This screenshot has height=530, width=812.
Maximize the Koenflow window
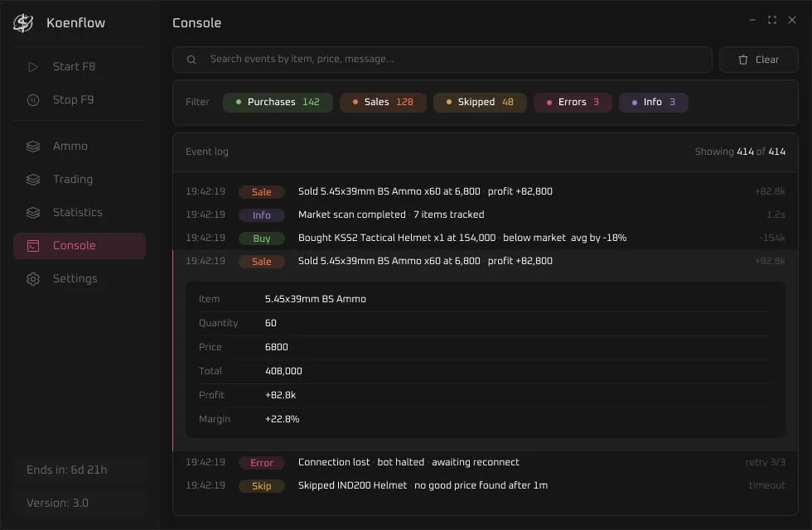(x=772, y=20)
